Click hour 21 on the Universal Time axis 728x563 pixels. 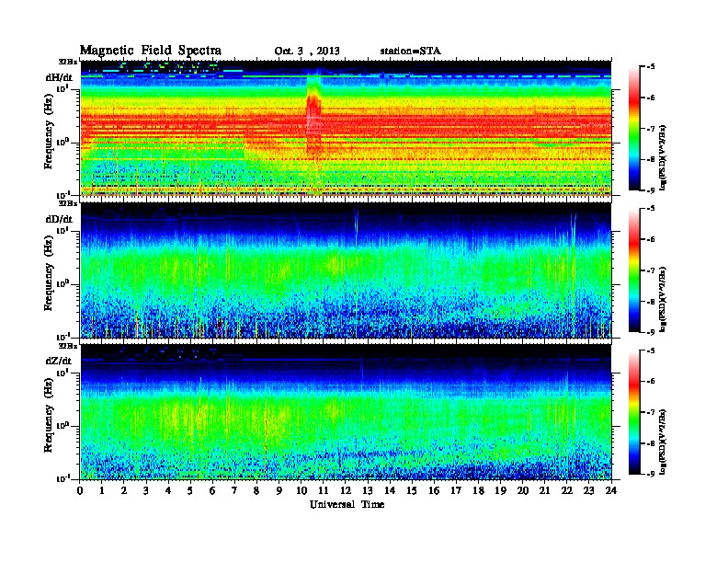coord(545,491)
